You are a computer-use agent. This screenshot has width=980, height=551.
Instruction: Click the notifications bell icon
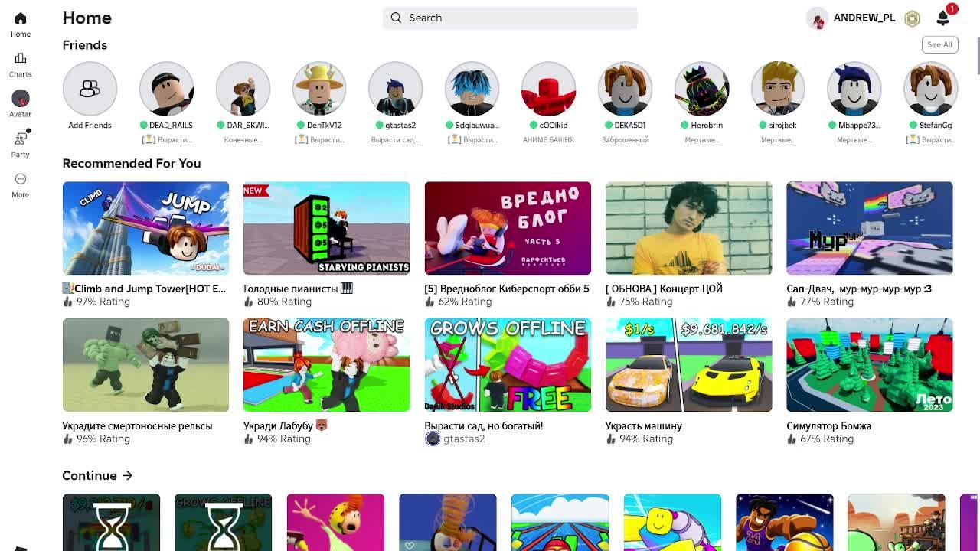pyautogui.click(x=942, y=18)
